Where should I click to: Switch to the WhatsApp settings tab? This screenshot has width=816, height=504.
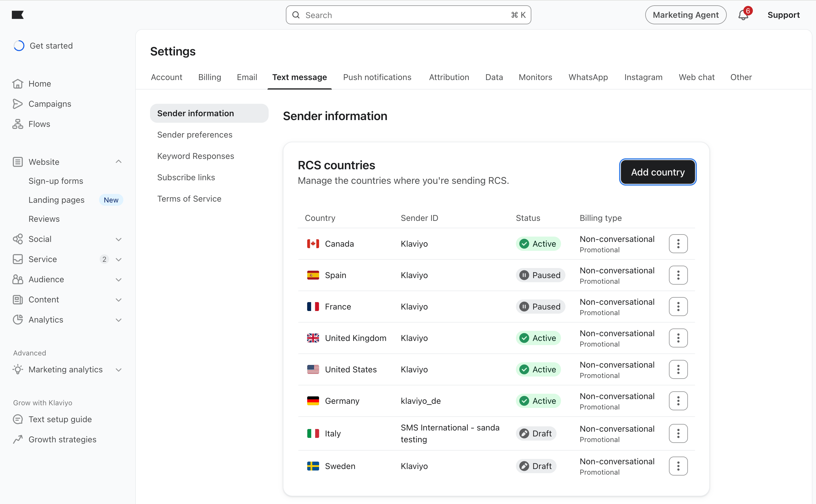point(588,77)
